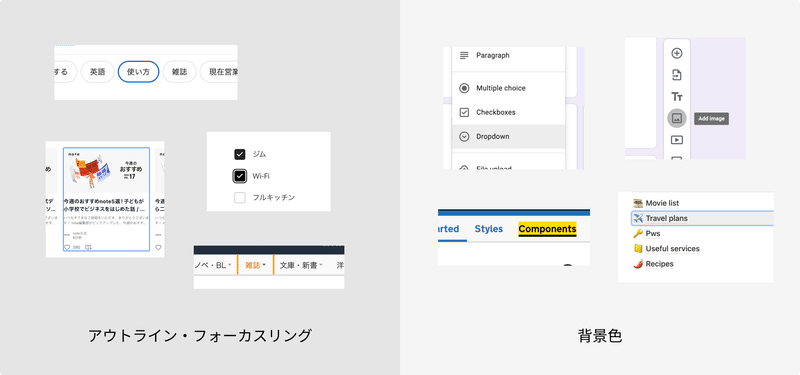800x375 pixels.
Task: Select the 英語 filter chip
Action: pyautogui.click(x=97, y=72)
